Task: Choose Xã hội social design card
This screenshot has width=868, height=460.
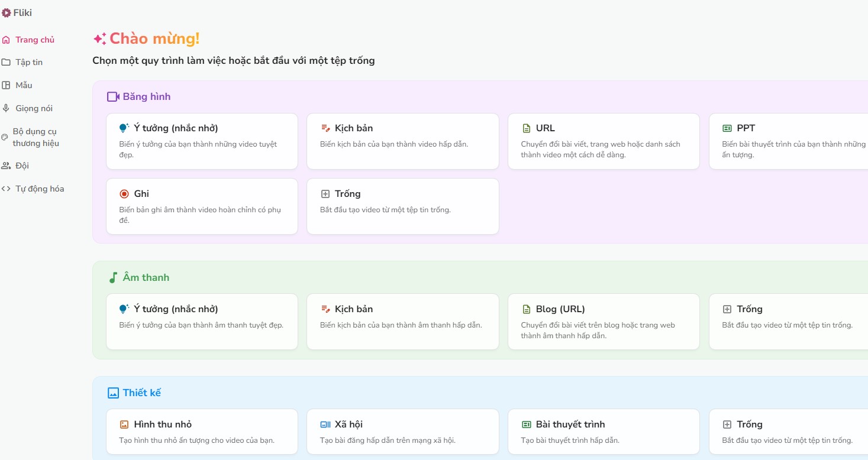Action: 402,432
